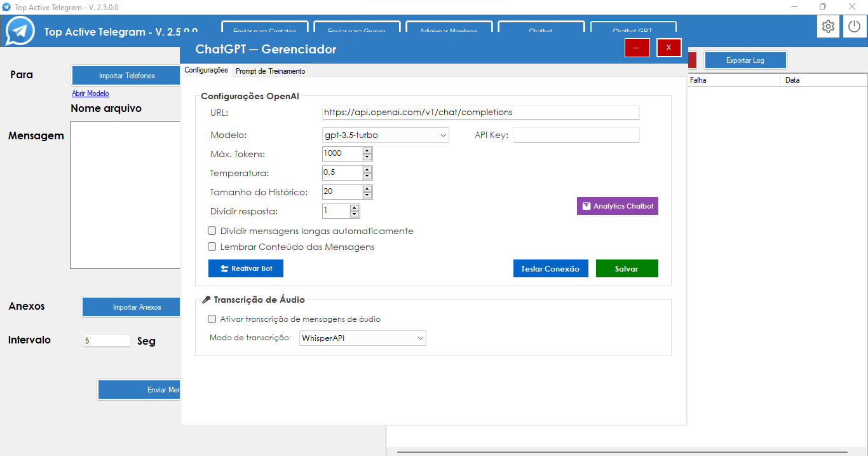This screenshot has height=456, width=868.
Task: Increase Tamanho do Histórico value
Action: 367,189
